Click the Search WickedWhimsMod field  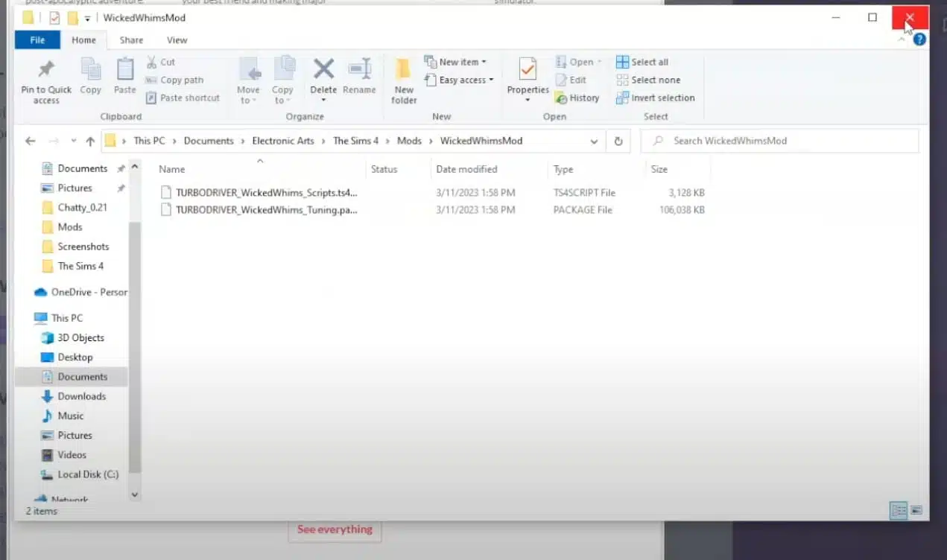(x=780, y=141)
